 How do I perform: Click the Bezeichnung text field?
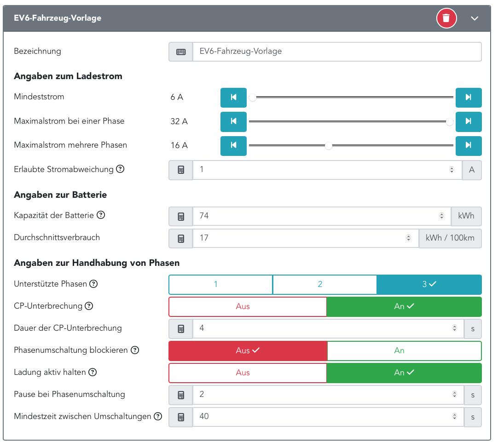coord(336,52)
